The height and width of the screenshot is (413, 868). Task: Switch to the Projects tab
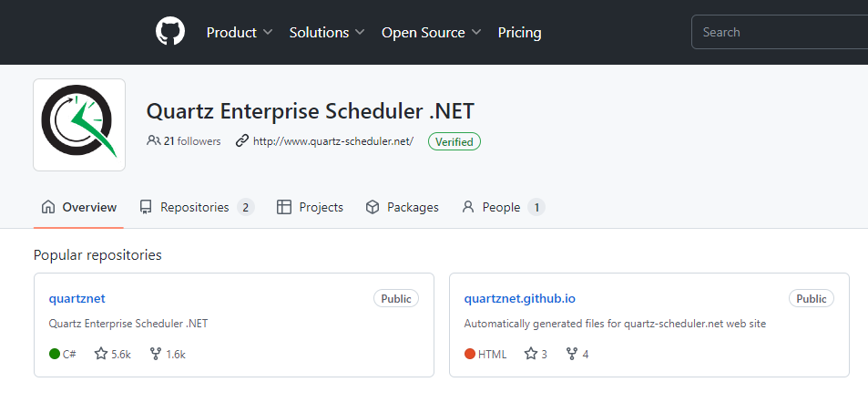pos(310,207)
